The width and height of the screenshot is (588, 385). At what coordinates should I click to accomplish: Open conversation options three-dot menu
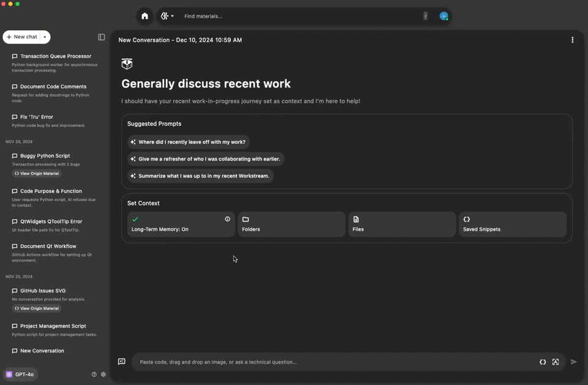coord(572,40)
